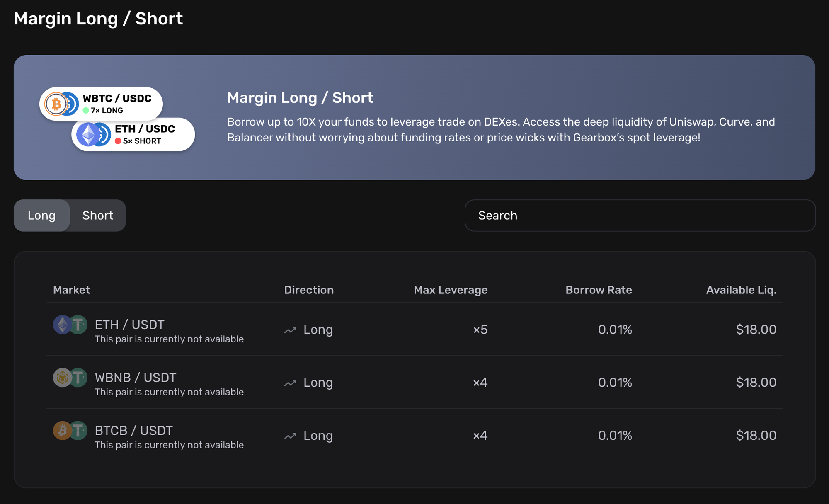829x504 pixels.
Task: Click the red dot on the SHORT badge
Action: (118, 141)
